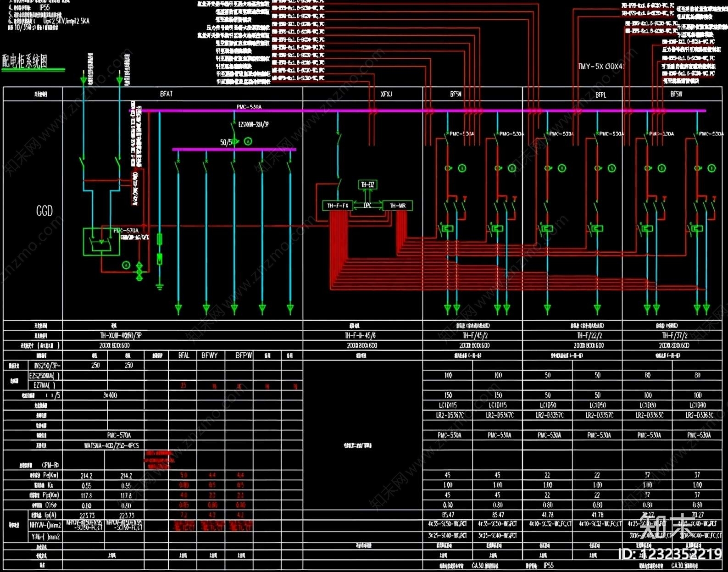The width and height of the screenshot is (728, 572).
Task: Click the INS250/3P- row label
Action: click(x=47, y=366)
